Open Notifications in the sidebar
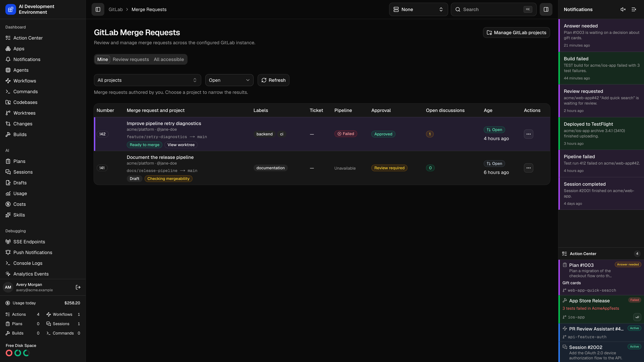 point(43,59)
